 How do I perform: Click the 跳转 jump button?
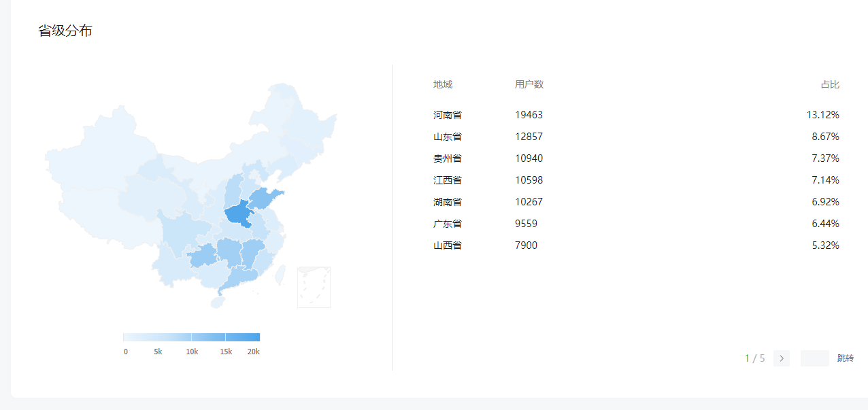[845, 358]
